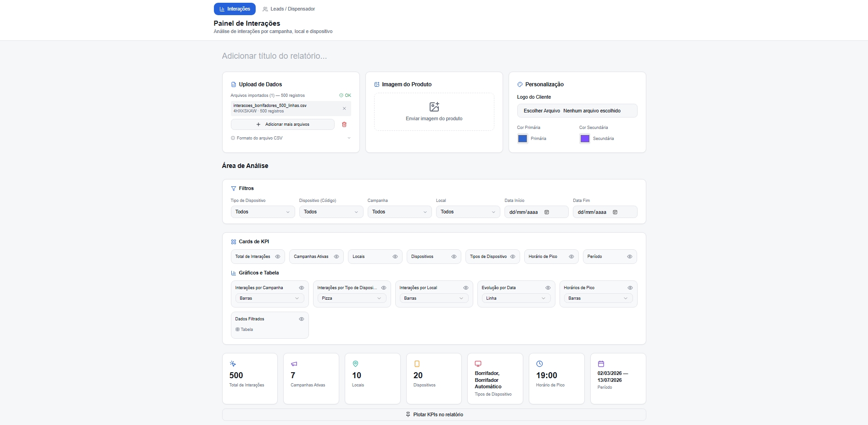Toggle visibility of Tipos de Dispositivo KPI
The width and height of the screenshot is (868, 425).
513,257
